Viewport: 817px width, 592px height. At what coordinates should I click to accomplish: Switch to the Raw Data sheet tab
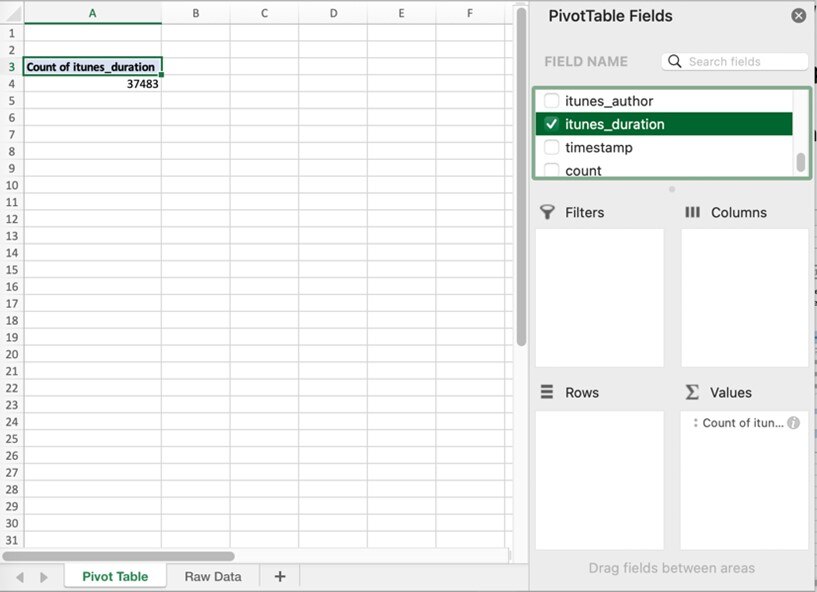[213, 576]
